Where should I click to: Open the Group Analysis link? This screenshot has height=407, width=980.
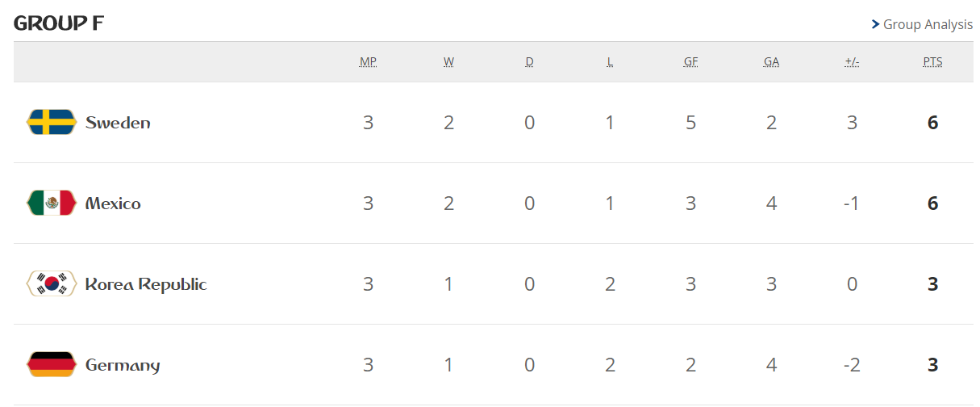(928, 24)
